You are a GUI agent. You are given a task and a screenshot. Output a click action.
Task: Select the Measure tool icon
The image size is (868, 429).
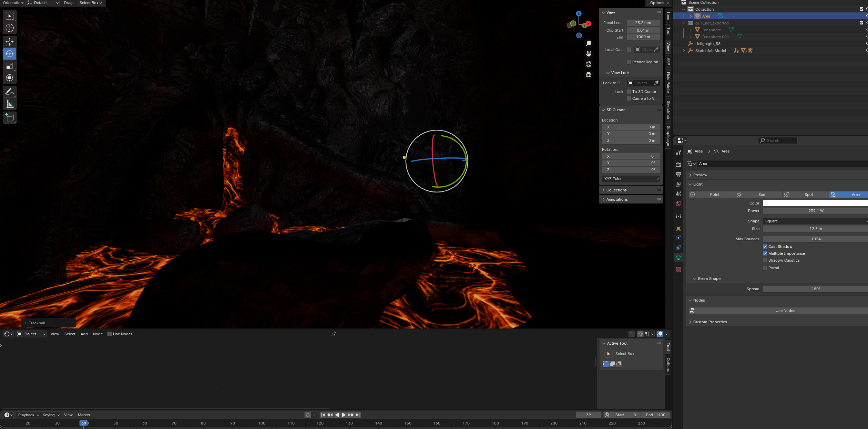click(10, 104)
